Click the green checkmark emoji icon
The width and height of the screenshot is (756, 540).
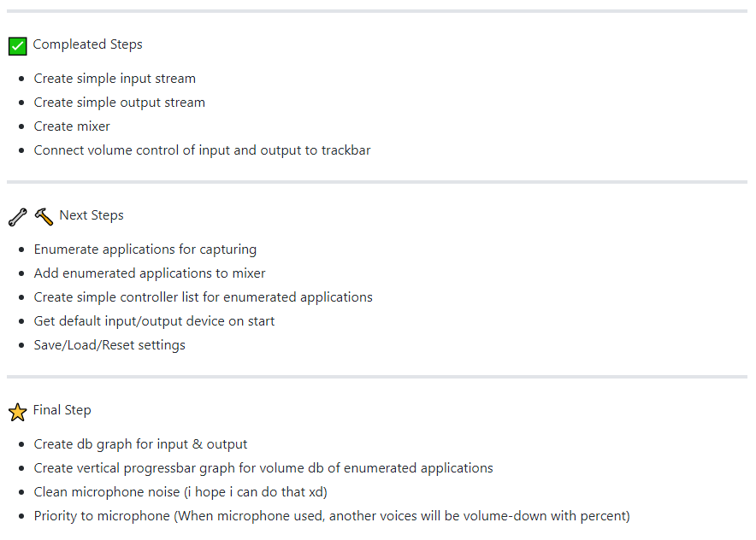(x=18, y=47)
